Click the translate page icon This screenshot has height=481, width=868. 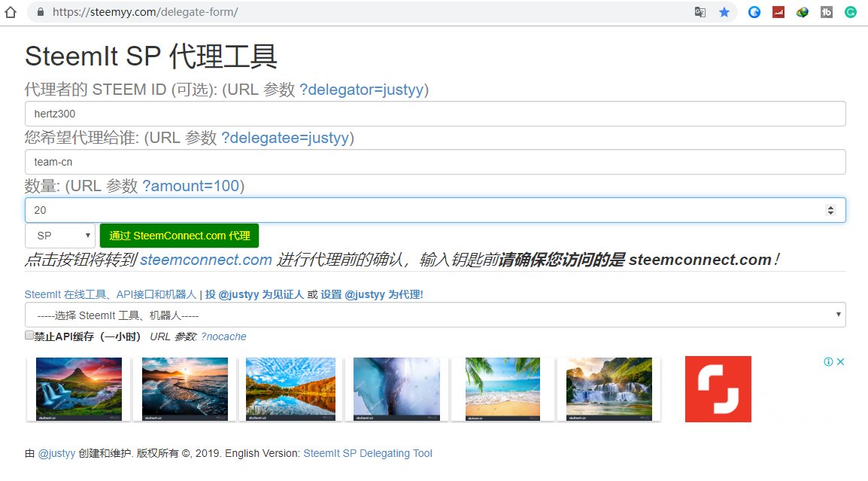pyautogui.click(x=700, y=12)
